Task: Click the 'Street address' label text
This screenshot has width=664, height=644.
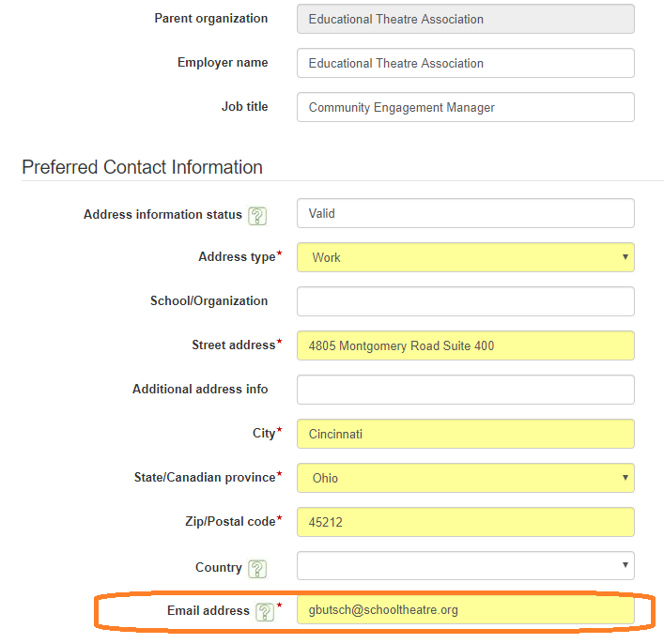Action: 233,345
